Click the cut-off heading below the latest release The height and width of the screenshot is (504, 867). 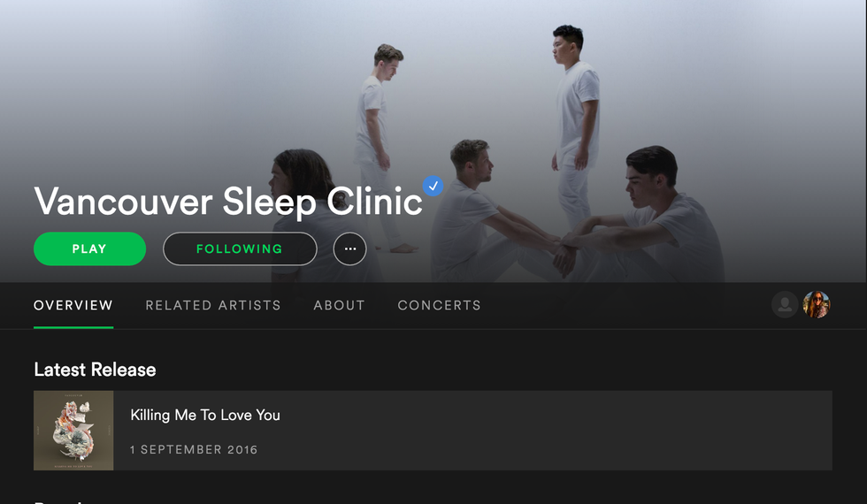click(58, 502)
